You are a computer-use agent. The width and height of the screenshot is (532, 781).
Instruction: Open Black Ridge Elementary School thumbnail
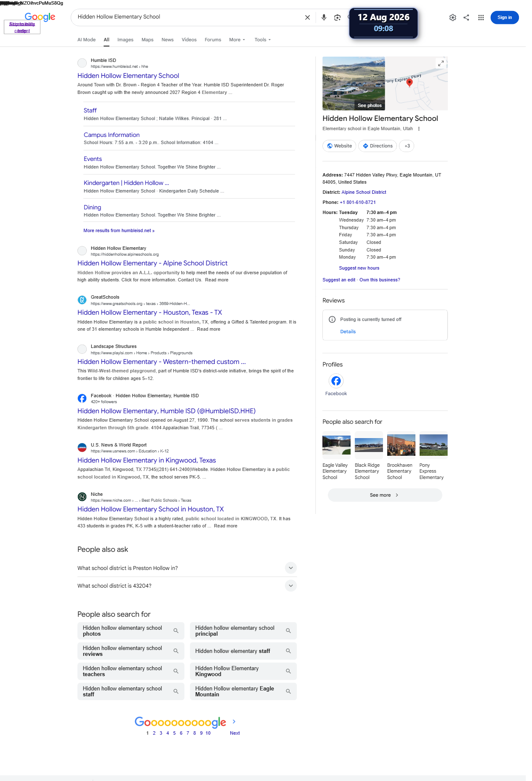[369, 445]
